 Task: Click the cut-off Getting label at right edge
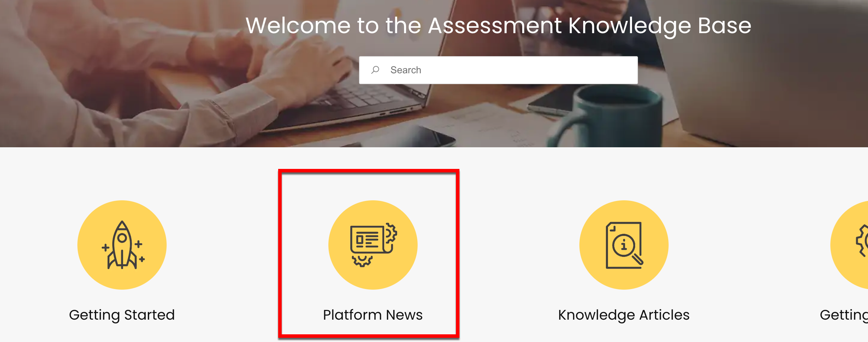click(x=844, y=315)
